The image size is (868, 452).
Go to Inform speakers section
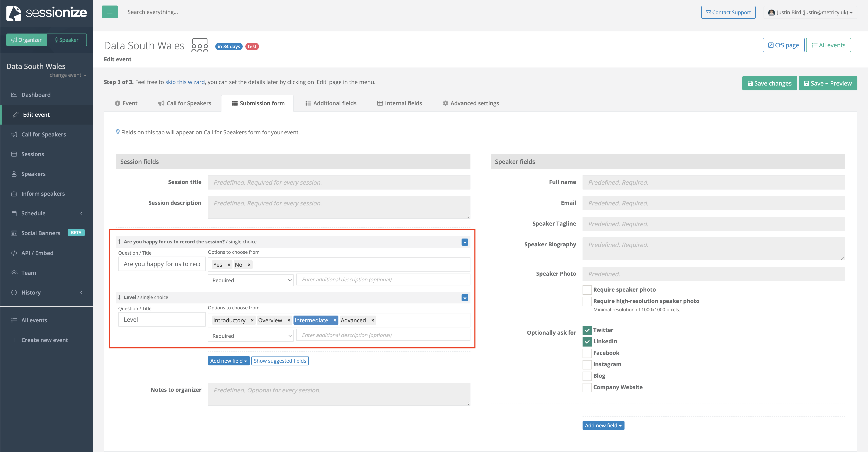coord(43,193)
